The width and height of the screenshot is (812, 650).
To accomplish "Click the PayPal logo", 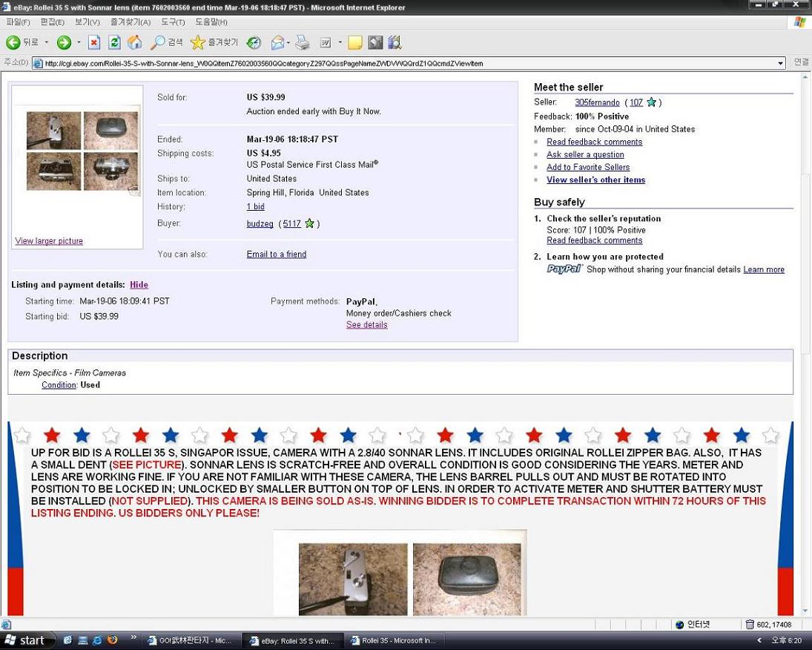I will [564, 269].
